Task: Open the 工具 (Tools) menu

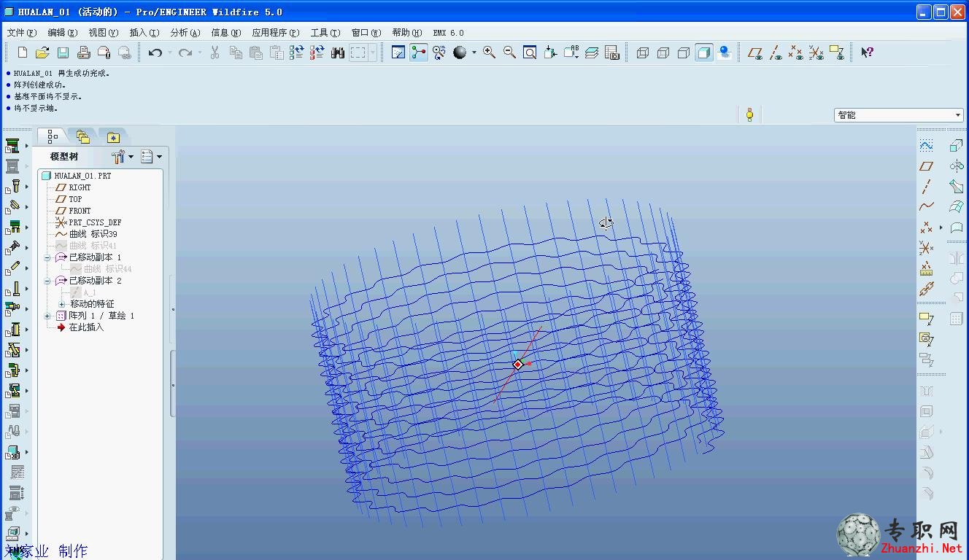Action: (x=325, y=33)
